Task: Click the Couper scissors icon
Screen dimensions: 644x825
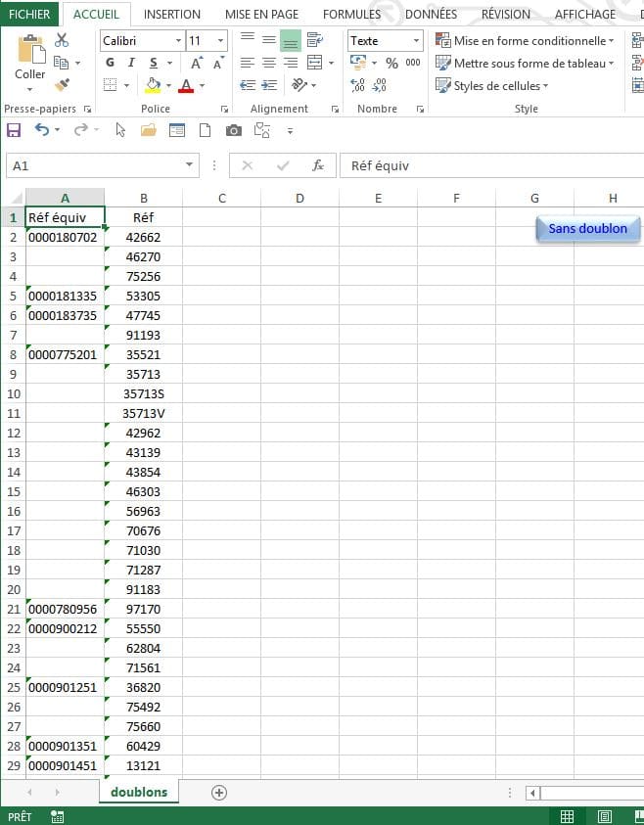Action: (x=62, y=40)
